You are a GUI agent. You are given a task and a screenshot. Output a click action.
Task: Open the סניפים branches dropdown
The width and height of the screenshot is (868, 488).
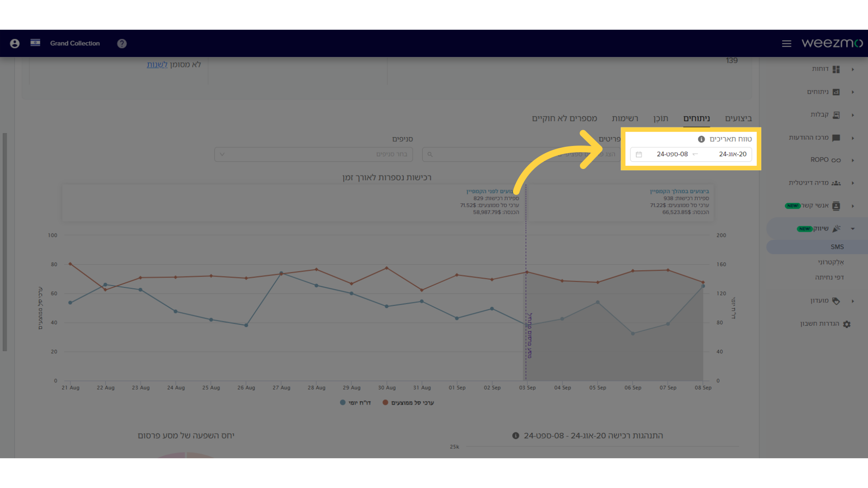(313, 155)
